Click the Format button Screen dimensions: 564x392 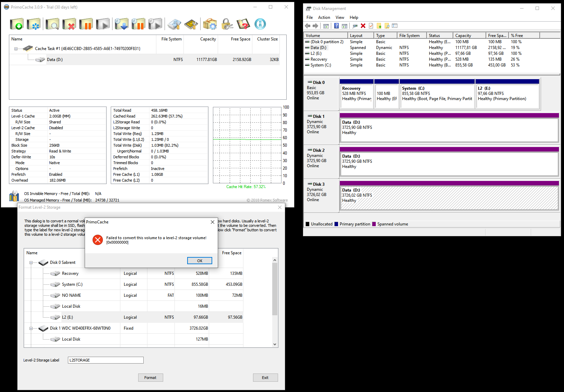(151, 378)
